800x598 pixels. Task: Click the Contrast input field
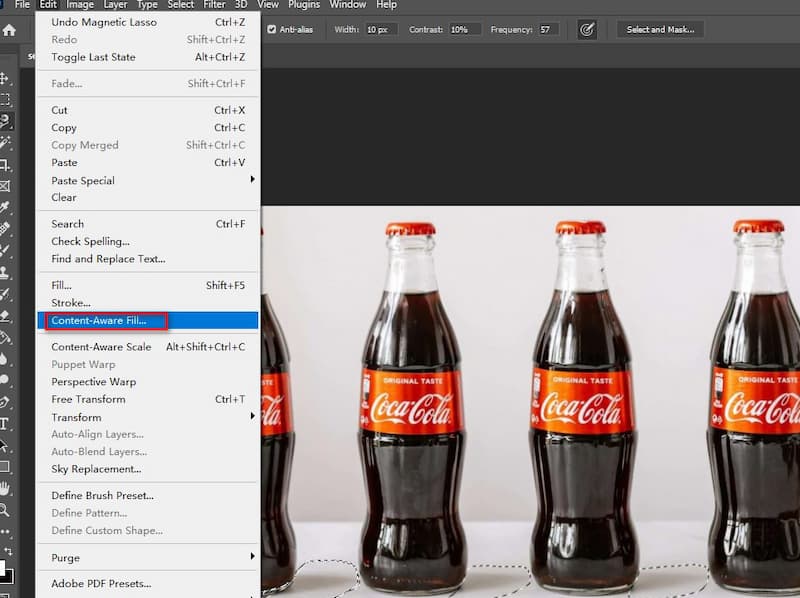pos(465,30)
